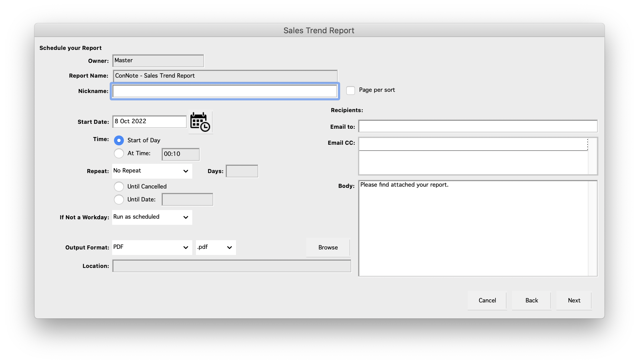Screen dimensions: 639x364
Task: Expand the Repeat dropdown showing No Repeat
Action: coord(152,171)
